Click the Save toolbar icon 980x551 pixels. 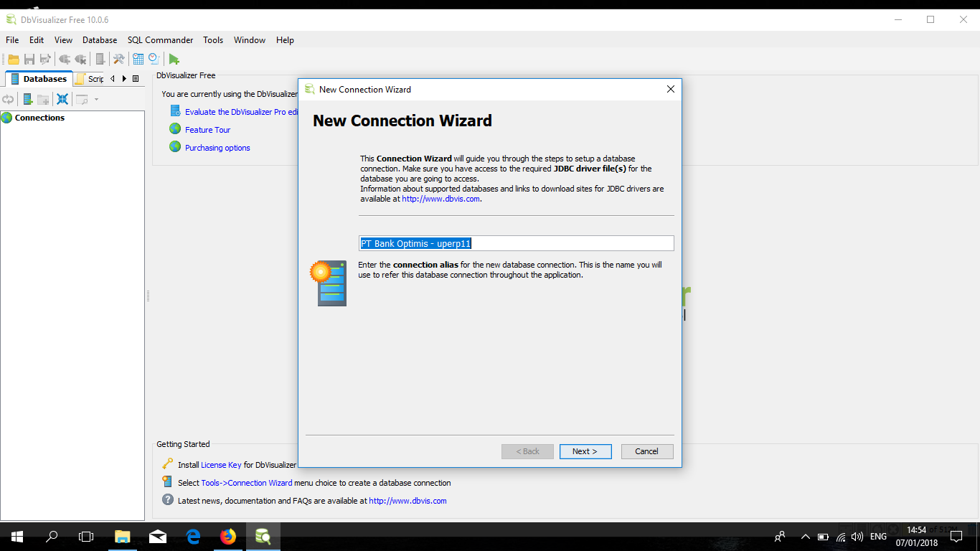point(29,59)
